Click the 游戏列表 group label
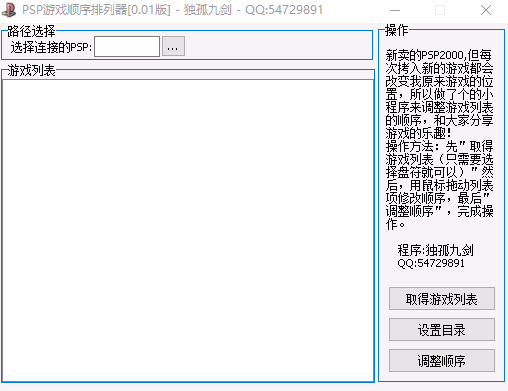This screenshot has height=391, width=508. [x=31, y=70]
